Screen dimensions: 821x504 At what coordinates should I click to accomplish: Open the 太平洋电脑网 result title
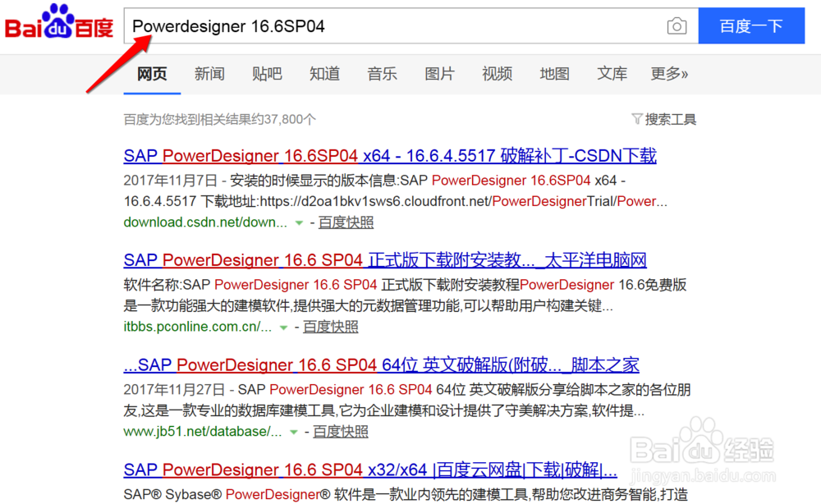[x=385, y=260]
